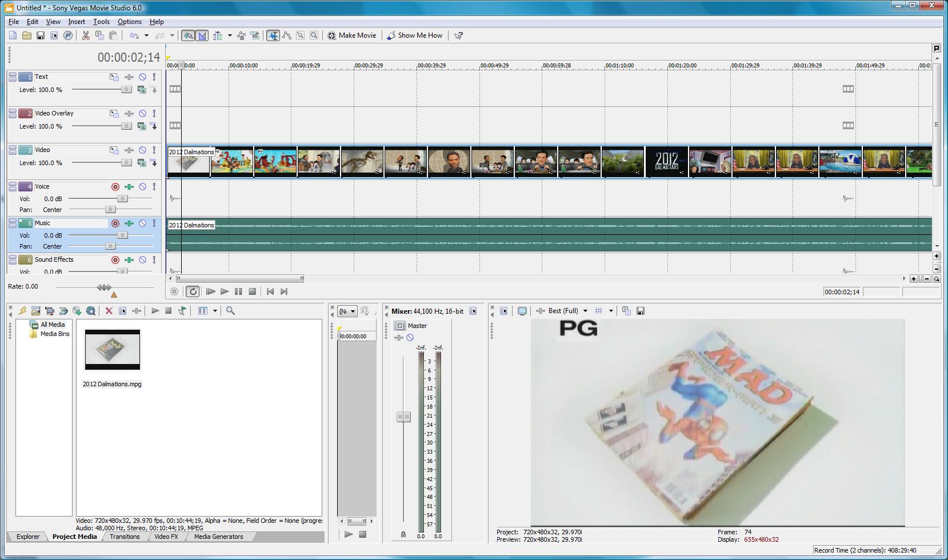Click the Paste clipboard toolbar icon
Image resolution: width=948 pixels, height=560 pixels.
point(113,35)
